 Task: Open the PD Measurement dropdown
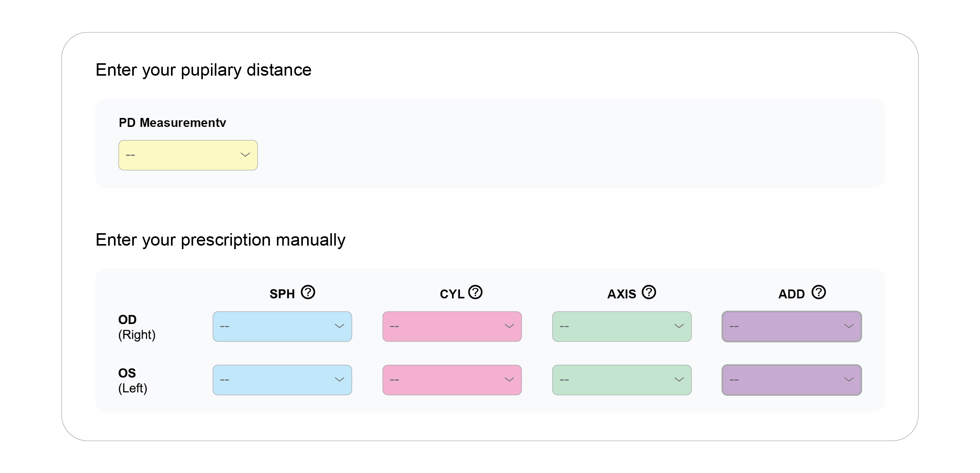point(188,155)
